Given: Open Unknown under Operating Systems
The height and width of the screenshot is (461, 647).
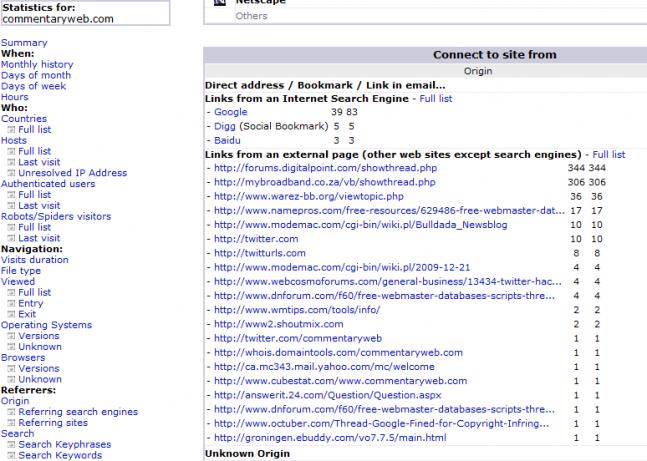Looking at the screenshot, I should (x=40, y=347).
